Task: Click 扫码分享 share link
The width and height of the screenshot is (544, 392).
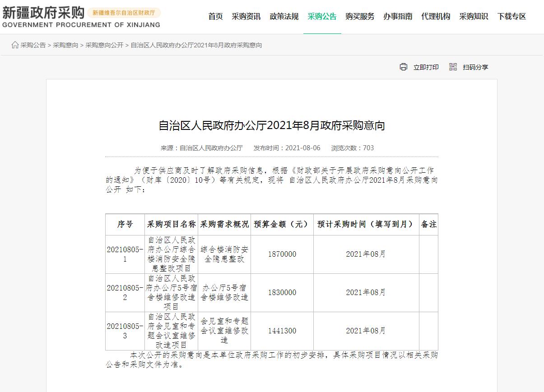Action: pyautogui.click(x=475, y=67)
